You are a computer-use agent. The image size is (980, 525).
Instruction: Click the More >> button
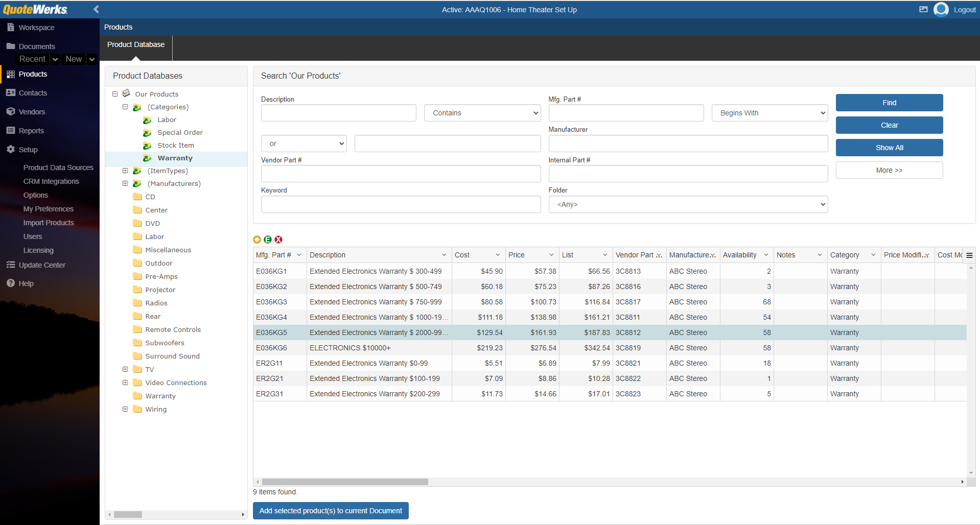(x=889, y=170)
